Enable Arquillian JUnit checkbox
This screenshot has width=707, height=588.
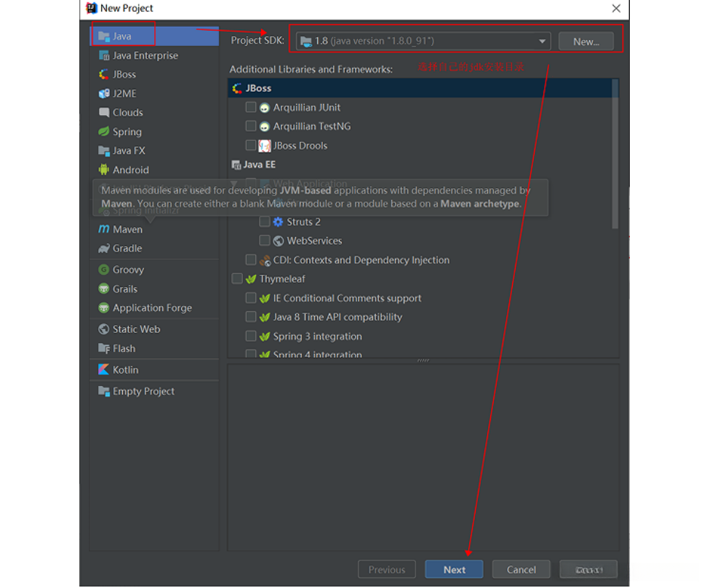251,108
